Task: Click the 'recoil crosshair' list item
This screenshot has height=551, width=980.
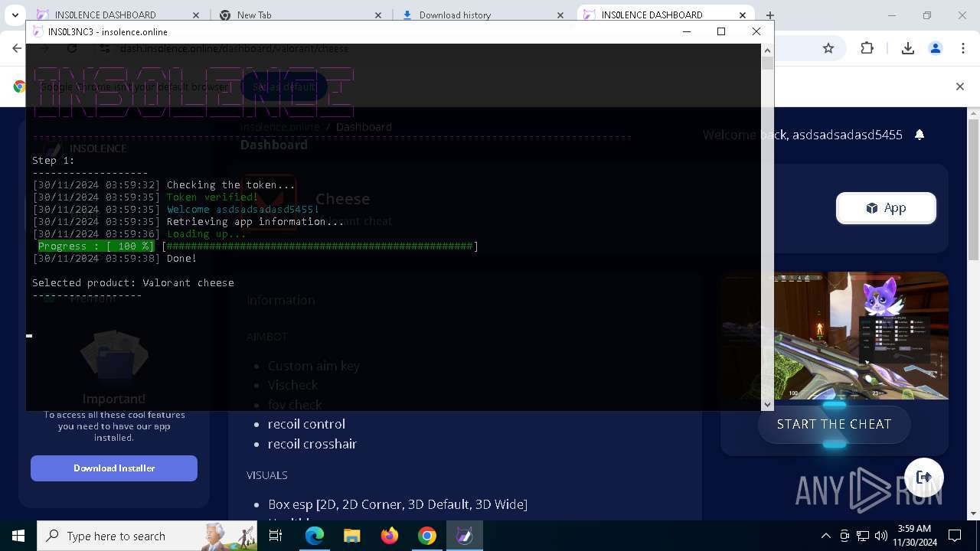Action: click(x=312, y=444)
